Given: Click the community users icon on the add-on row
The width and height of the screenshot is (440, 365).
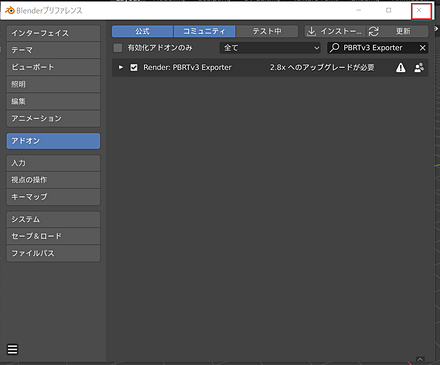Looking at the screenshot, I should (x=419, y=68).
